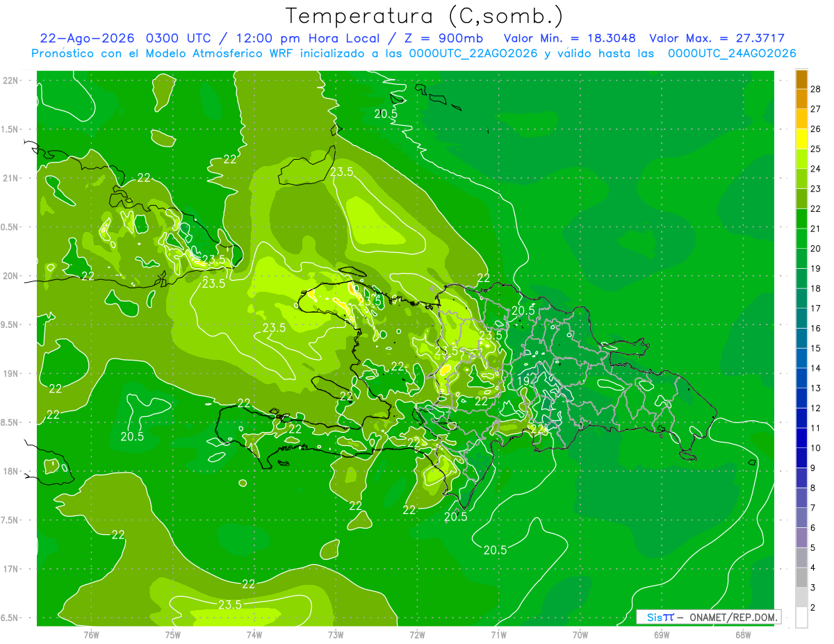Click the colorbar scale label '18'
The height and width of the screenshot is (644, 834).
pyautogui.click(x=816, y=288)
